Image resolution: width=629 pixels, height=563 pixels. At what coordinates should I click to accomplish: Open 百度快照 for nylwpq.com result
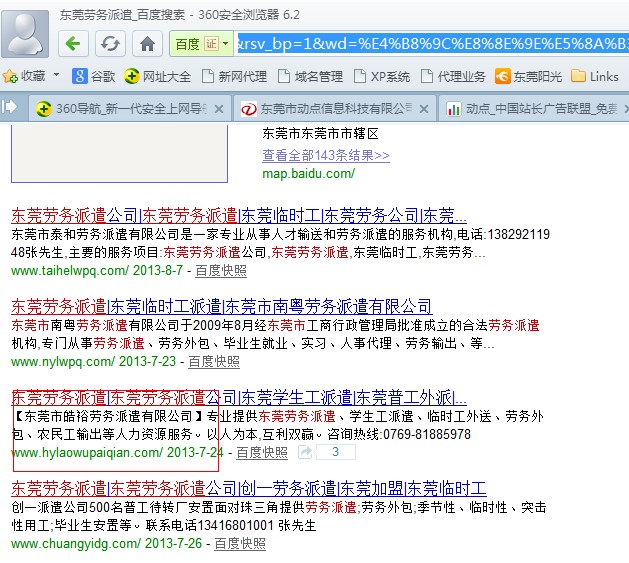[x=214, y=362]
